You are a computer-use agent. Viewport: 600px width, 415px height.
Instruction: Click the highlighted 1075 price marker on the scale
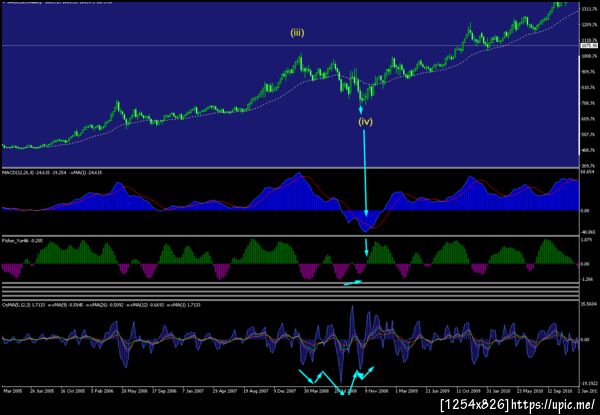pyautogui.click(x=589, y=46)
